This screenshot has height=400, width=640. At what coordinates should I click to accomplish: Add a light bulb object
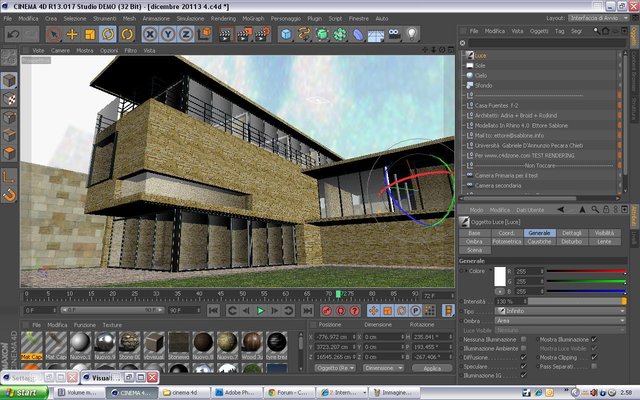point(412,34)
